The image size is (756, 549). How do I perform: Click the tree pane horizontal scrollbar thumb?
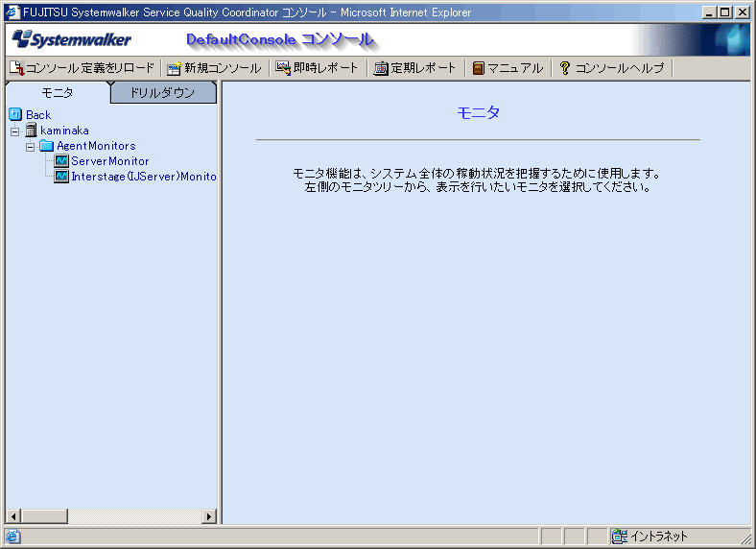[45, 516]
